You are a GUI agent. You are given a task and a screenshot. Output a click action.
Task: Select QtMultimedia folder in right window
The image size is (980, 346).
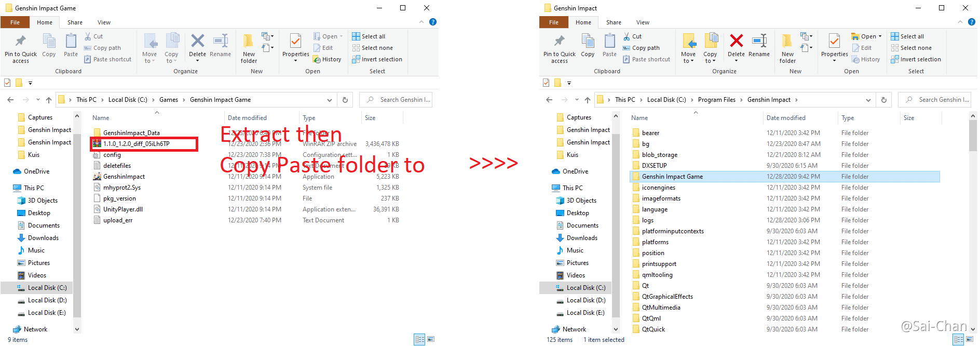pyautogui.click(x=661, y=308)
